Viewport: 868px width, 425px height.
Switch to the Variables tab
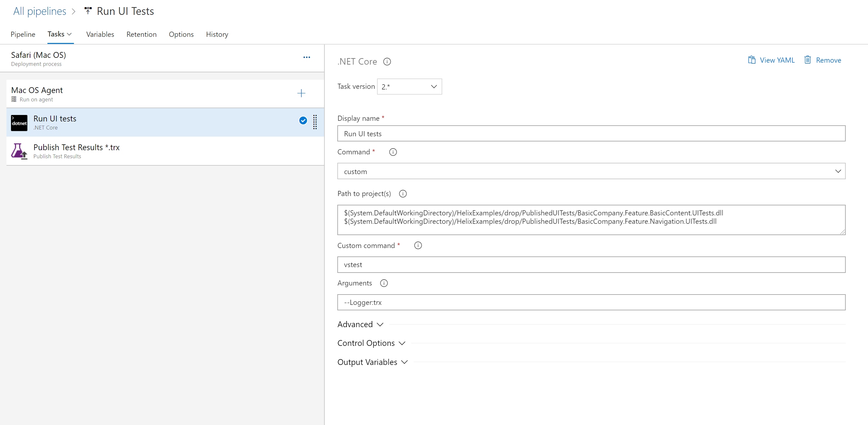100,34
